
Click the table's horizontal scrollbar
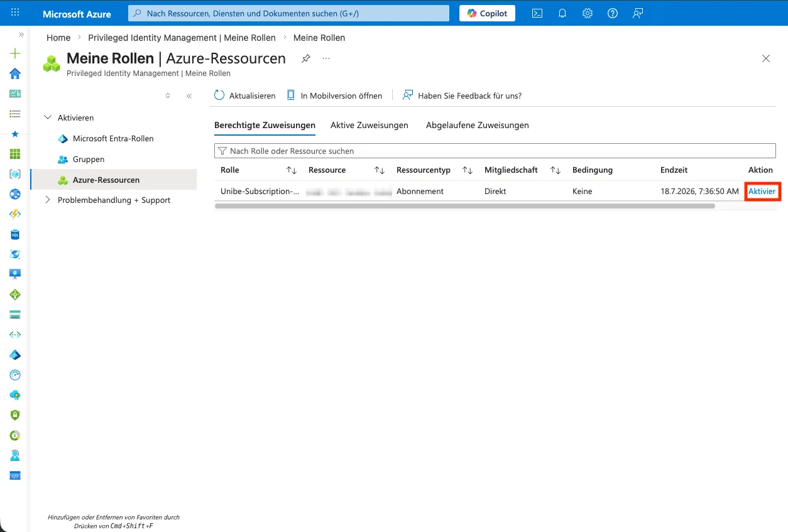[x=464, y=205]
